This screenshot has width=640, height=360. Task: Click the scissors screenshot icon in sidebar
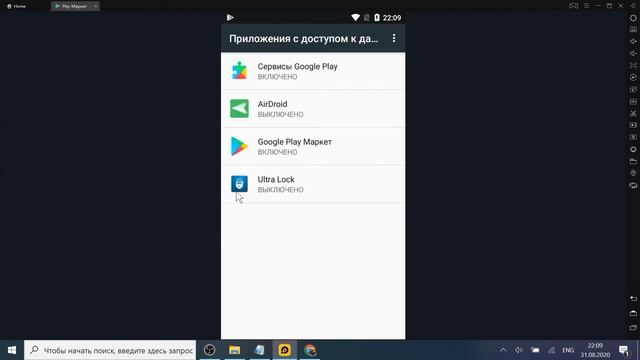click(x=633, y=113)
